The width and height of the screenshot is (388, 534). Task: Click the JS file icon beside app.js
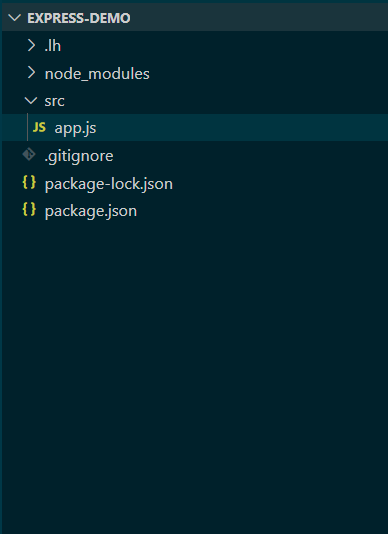coord(39,128)
